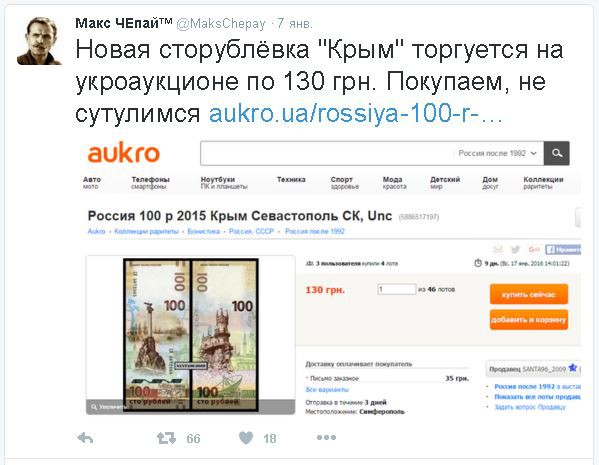Click the Бонистика breadcrumb link
Viewport: 599px width, 465px height.
[x=204, y=231]
